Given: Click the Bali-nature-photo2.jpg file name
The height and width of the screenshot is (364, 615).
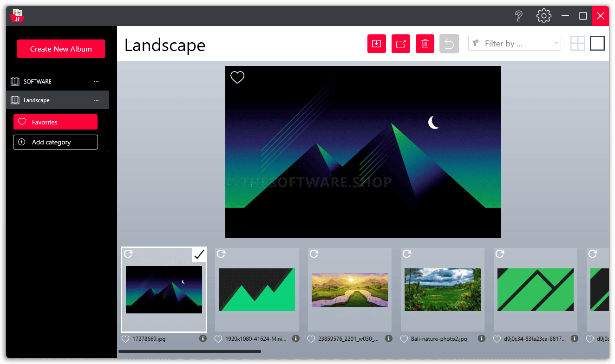Looking at the screenshot, I should 439,339.
